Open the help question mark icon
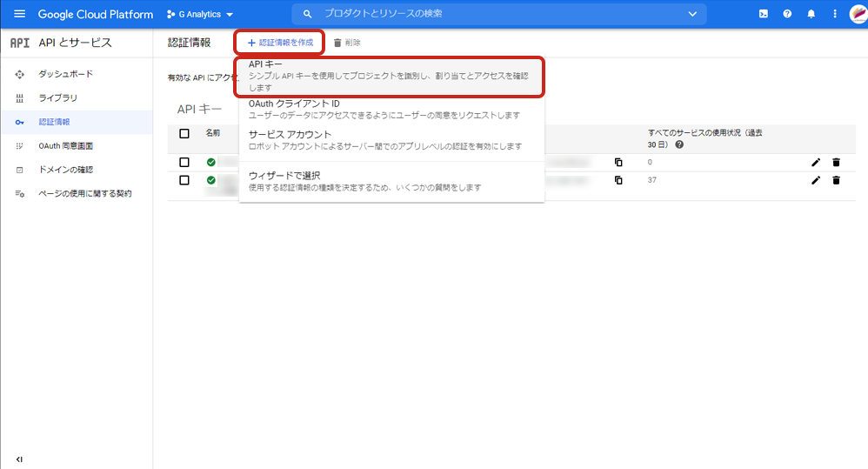The height and width of the screenshot is (469, 868). tap(787, 14)
